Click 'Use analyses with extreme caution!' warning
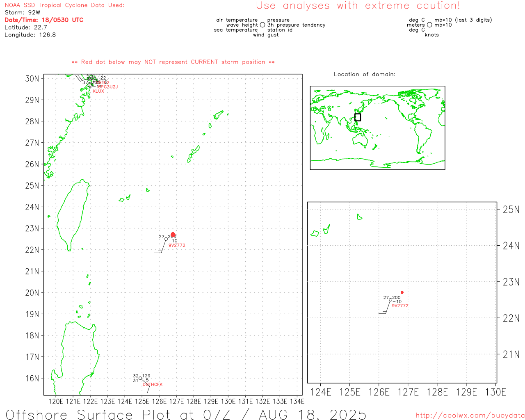 pos(358,6)
